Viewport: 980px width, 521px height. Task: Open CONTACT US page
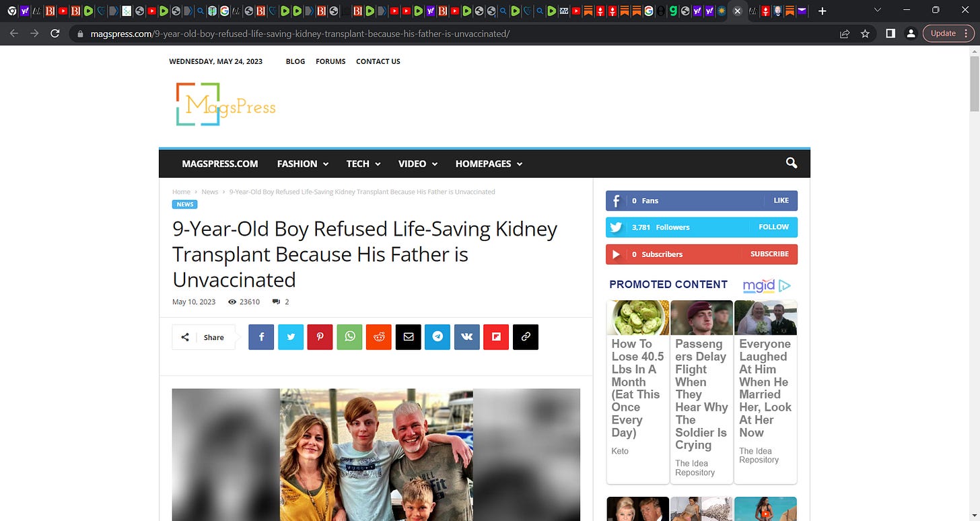(x=378, y=61)
